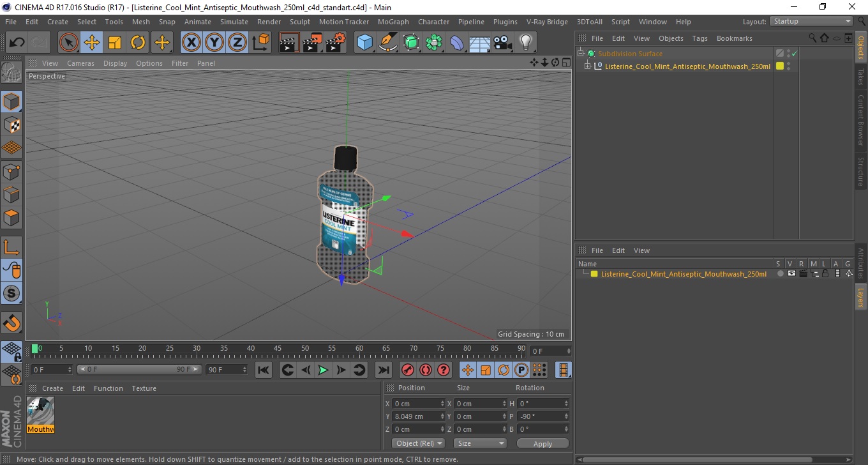Go to the start of animation
The image size is (868, 465).
264,370
